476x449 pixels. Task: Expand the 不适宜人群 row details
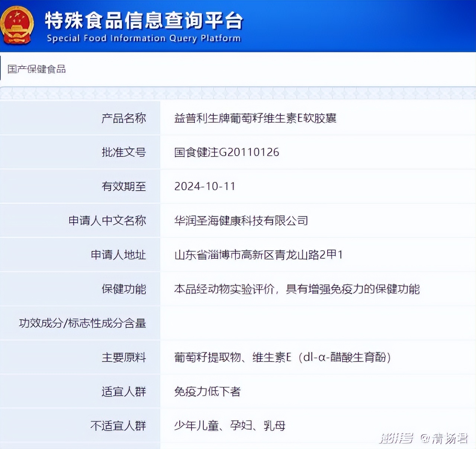119,426
